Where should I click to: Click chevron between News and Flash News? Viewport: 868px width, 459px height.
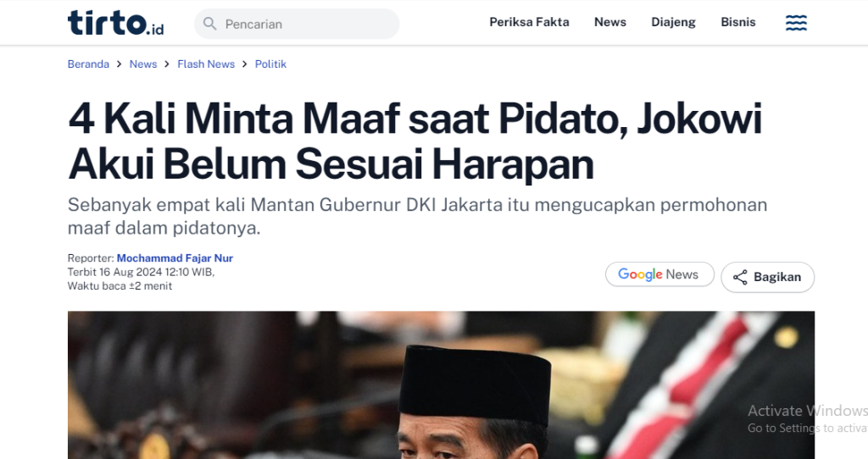167,64
